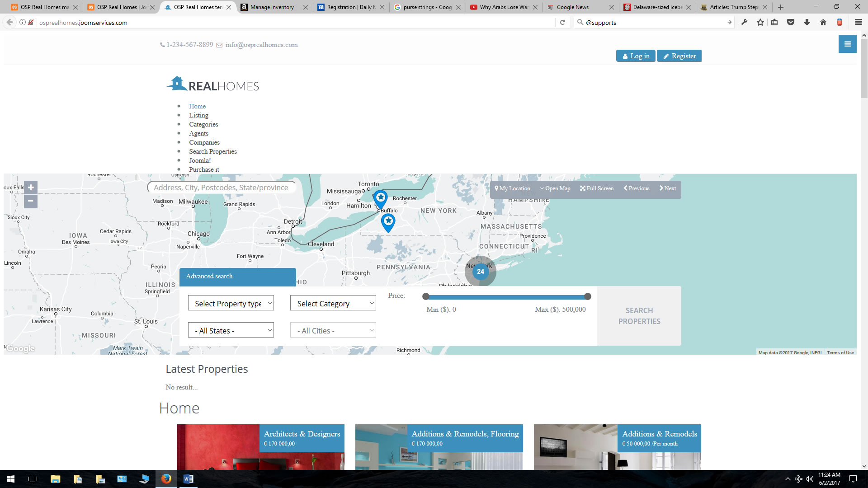Click the page vertical scrollbar

pyautogui.click(x=864, y=68)
